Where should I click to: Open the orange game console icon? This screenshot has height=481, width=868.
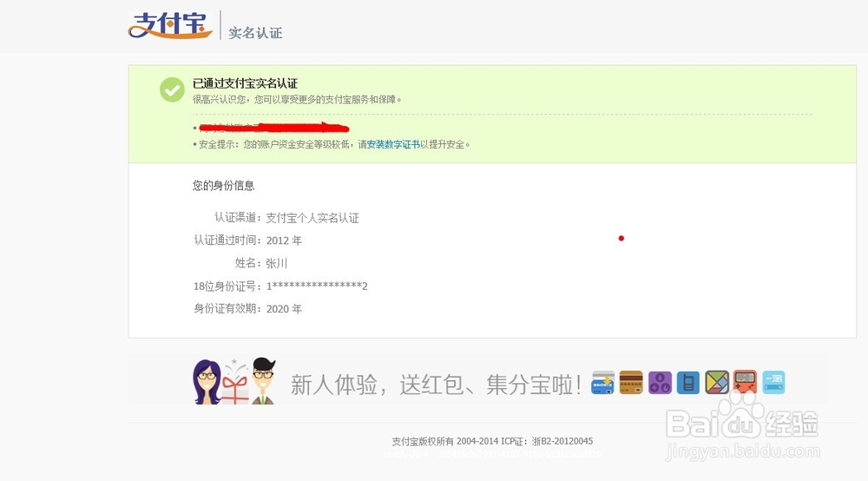(x=745, y=383)
